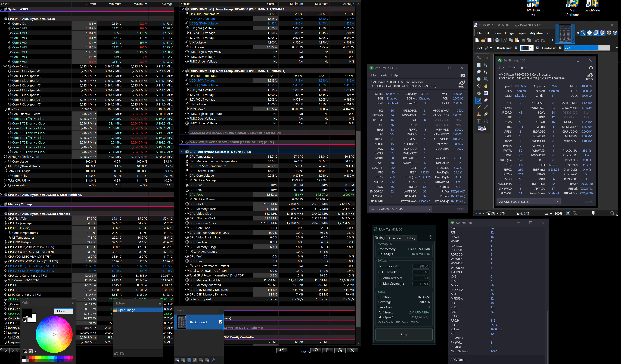
Task: Select Max Coverage radio button
Action: click(380, 284)
